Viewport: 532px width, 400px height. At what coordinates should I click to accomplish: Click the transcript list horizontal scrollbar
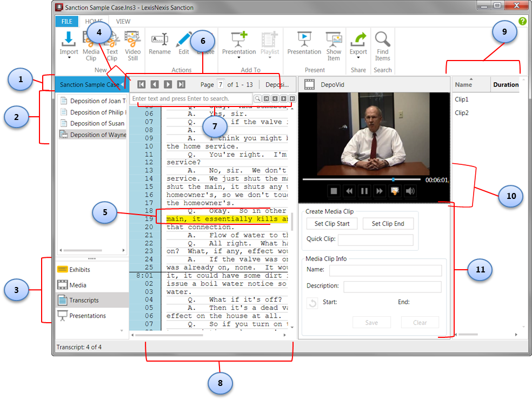[x=83, y=250]
